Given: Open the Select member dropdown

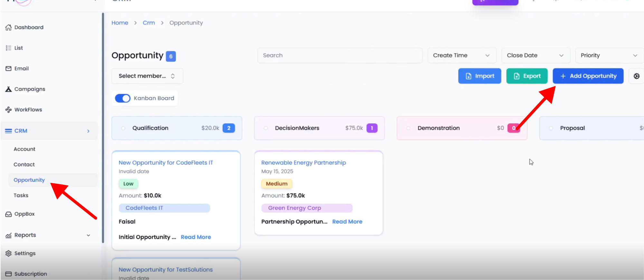Looking at the screenshot, I should [x=147, y=76].
